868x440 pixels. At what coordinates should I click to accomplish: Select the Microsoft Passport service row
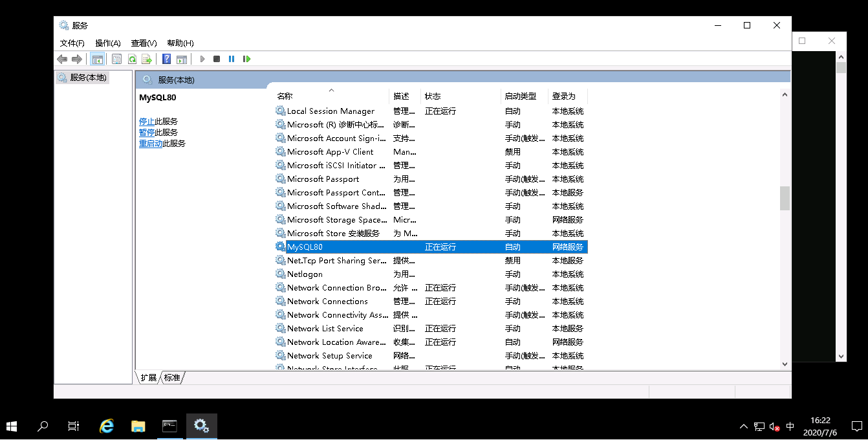pyautogui.click(x=431, y=179)
